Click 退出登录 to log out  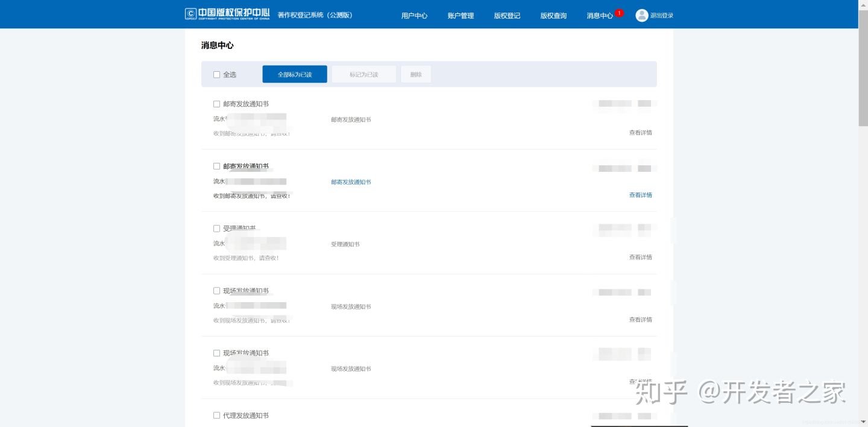tap(662, 16)
